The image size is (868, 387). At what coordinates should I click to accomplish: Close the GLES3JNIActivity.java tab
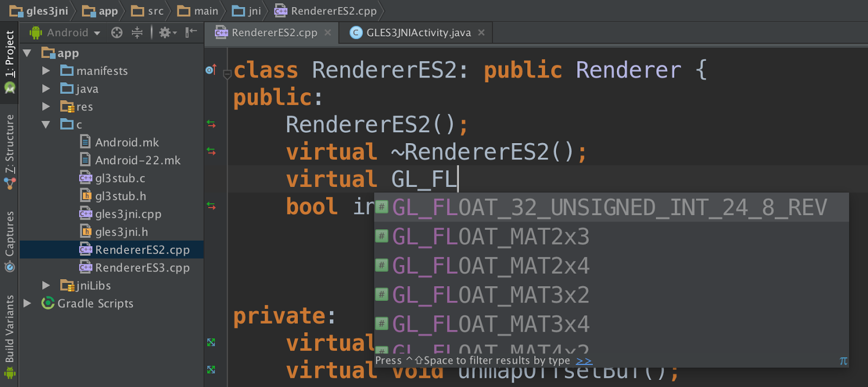[x=481, y=33]
